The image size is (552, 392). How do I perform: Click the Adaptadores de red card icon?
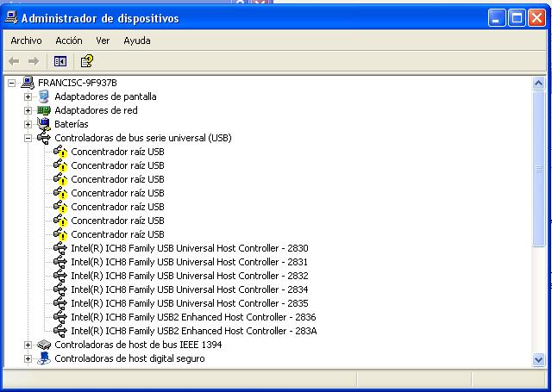coord(44,110)
